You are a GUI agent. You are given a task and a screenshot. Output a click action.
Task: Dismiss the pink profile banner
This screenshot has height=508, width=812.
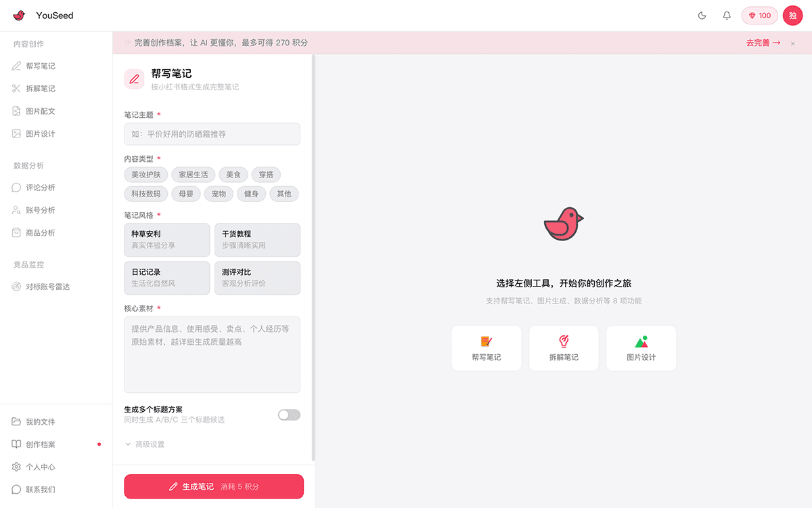[793, 43]
